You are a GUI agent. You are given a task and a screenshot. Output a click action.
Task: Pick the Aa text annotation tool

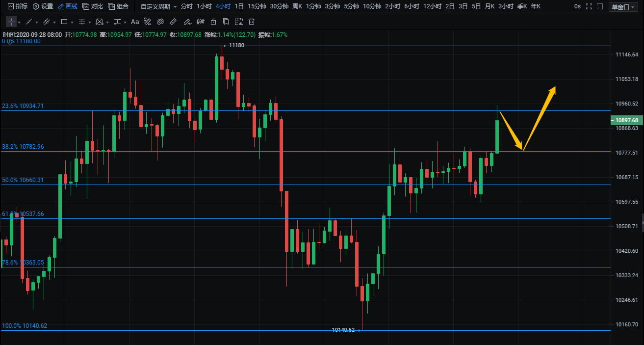135,22
